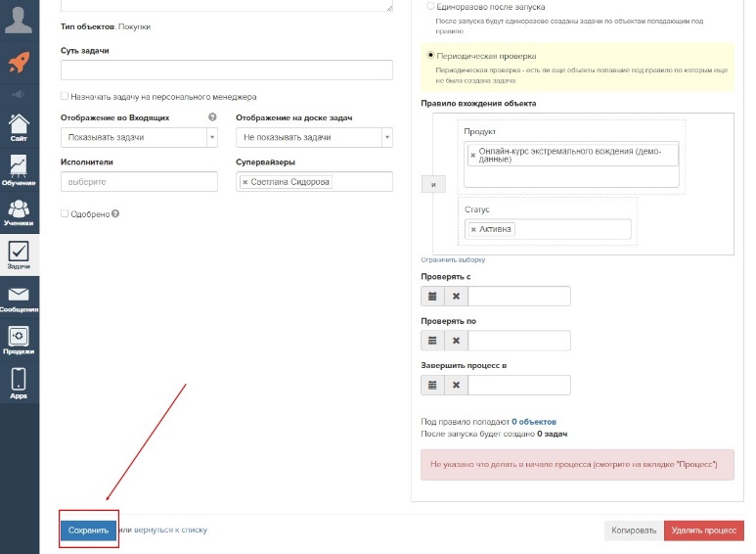Viewport: 756px width, 554px height.
Task: Remove the Светлана Сидорова supervisor tag
Action: pyautogui.click(x=245, y=182)
